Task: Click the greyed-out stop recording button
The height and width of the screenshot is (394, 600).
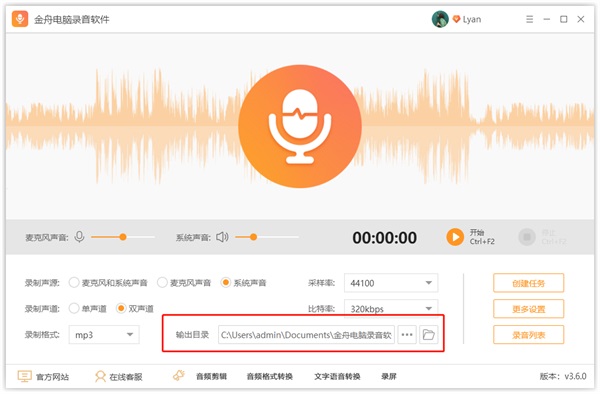Action: (x=527, y=237)
